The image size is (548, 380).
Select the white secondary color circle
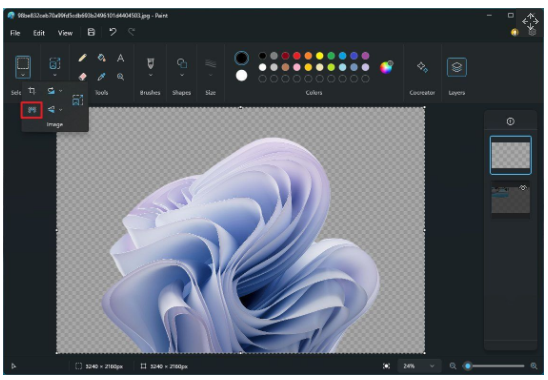point(241,76)
